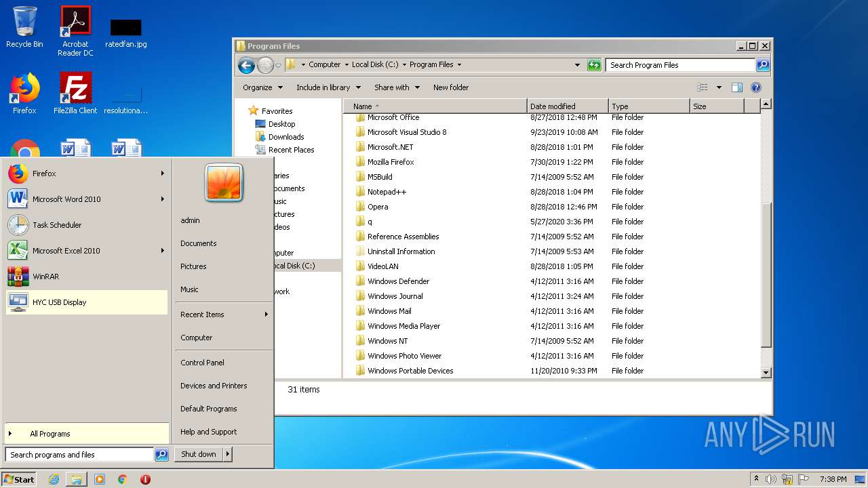
Task: Click the Start menu search magnifier
Action: point(161,455)
